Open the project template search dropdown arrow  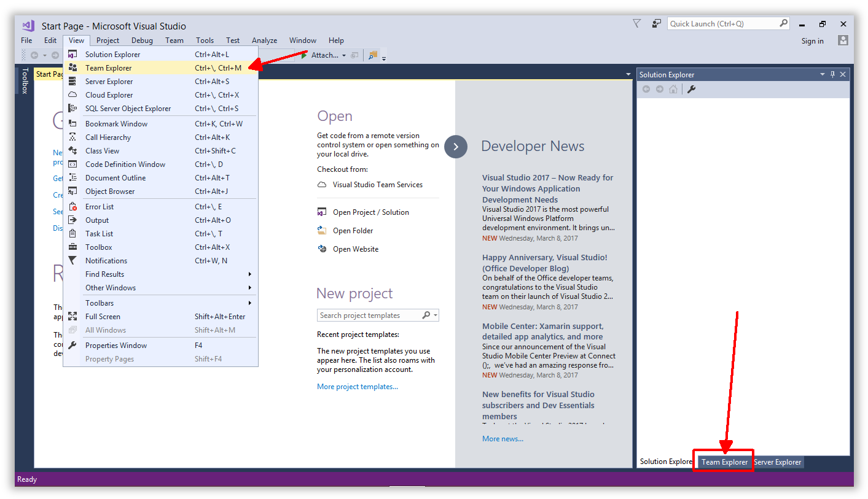[x=436, y=315]
